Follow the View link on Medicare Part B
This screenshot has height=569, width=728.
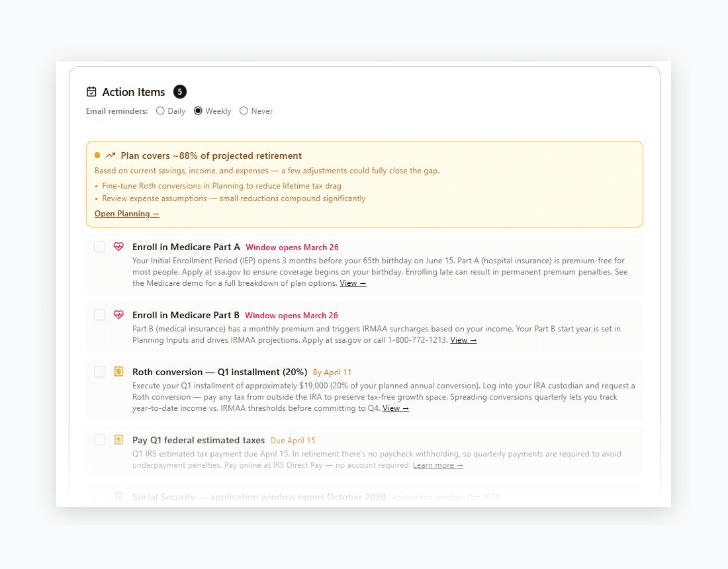point(463,339)
